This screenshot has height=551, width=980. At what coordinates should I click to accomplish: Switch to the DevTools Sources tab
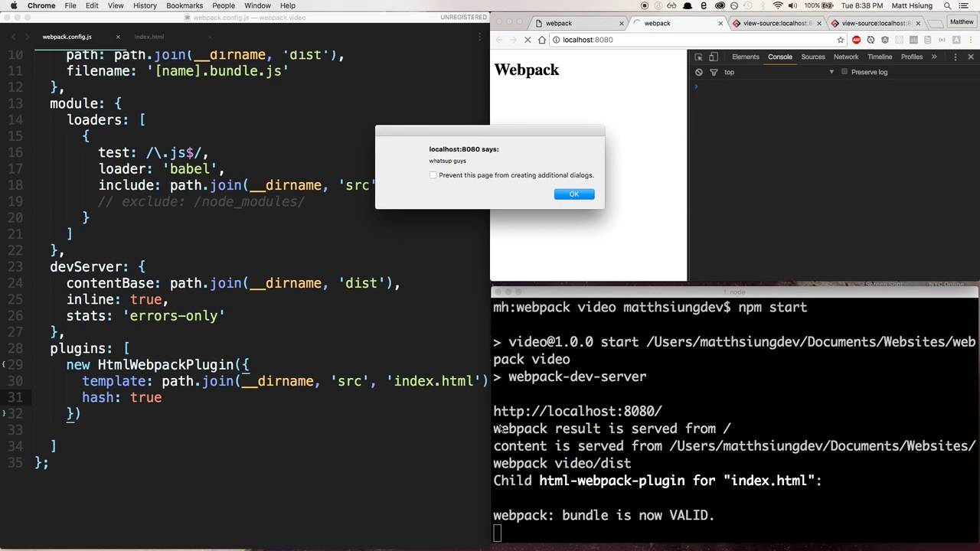coord(813,57)
